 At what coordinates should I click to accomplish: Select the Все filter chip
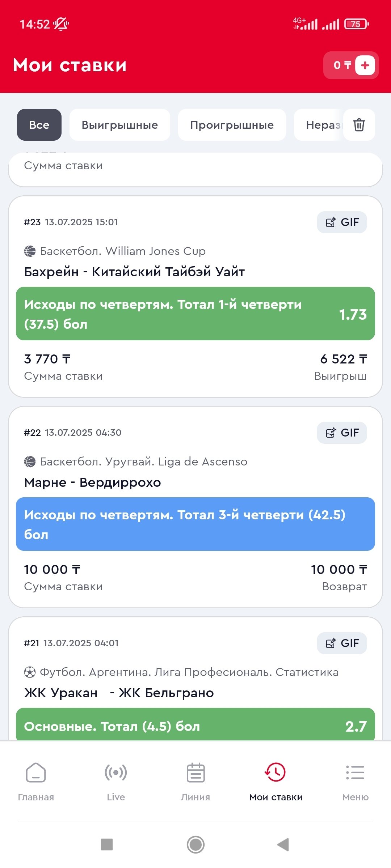tap(39, 125)
